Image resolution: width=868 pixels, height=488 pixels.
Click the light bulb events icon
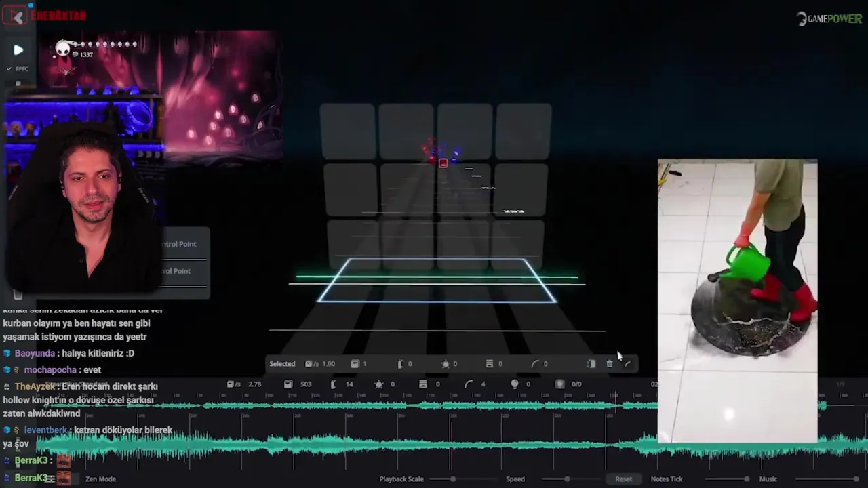tap(515, 384)
